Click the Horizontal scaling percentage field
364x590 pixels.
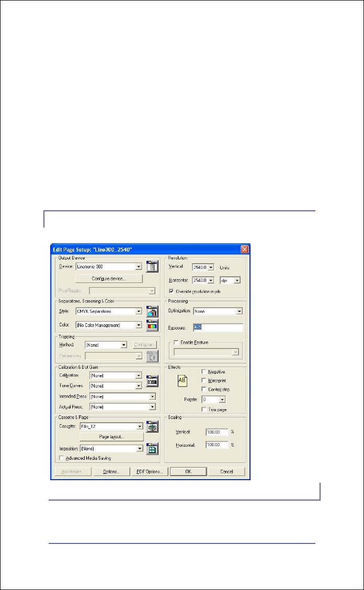pyautogui.click(x=217, y=445)
